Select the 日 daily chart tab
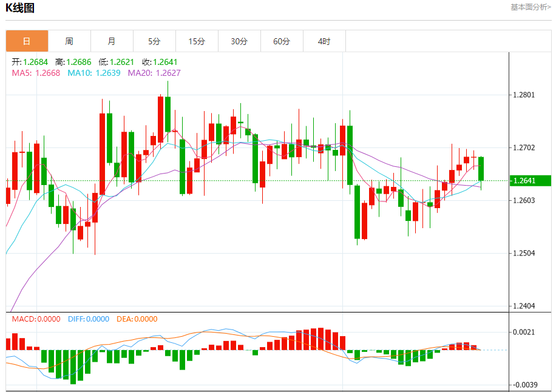The height and width of the screenshot is (392, 556). pos(27,41)
